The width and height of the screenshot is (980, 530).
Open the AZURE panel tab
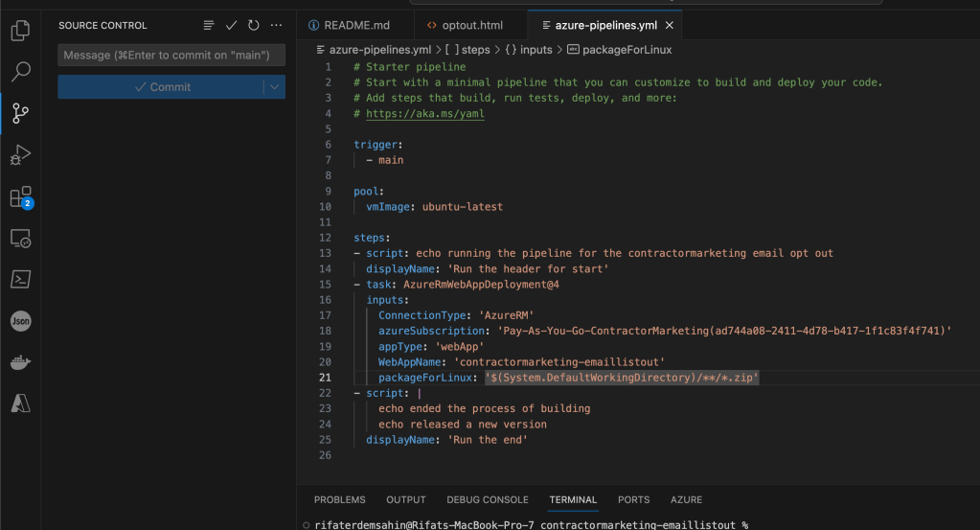click(686, 500)
